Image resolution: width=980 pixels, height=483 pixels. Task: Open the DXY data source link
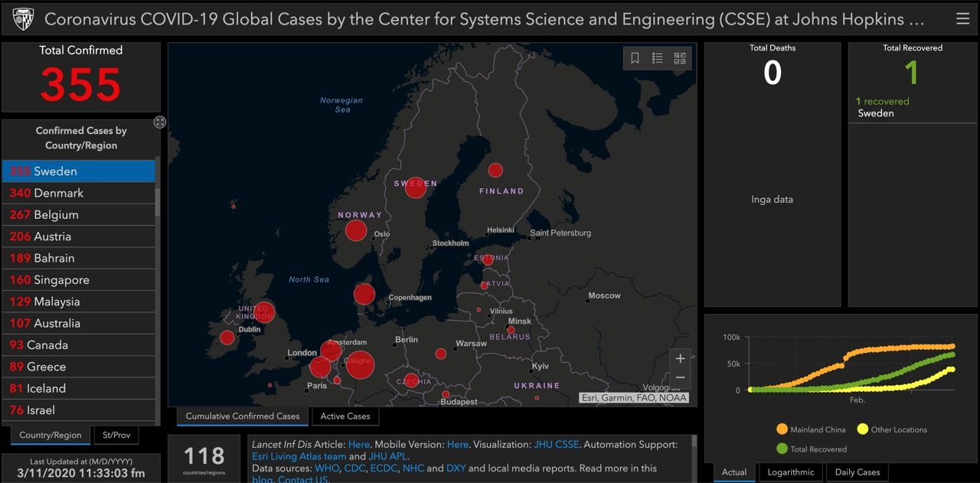tap(456, 468)
